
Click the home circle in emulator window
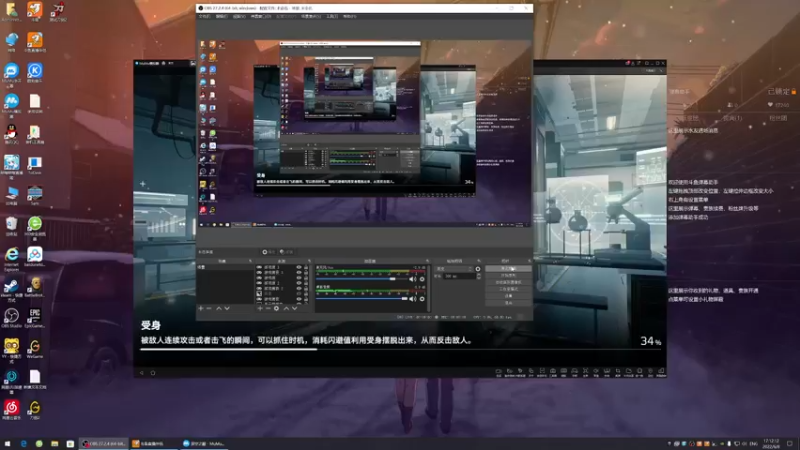point(153,373)
